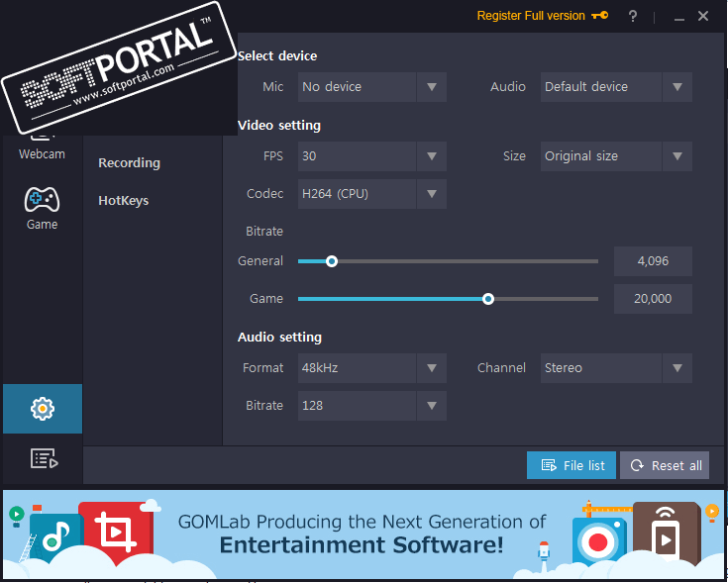Click the File list button
Screen dimensions: 728x583
[x=572, y=465]
